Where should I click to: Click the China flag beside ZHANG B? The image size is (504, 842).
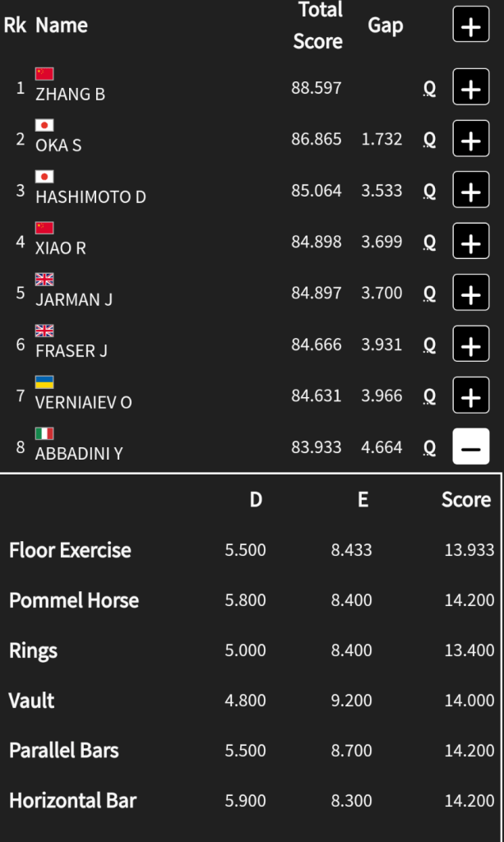44,74
